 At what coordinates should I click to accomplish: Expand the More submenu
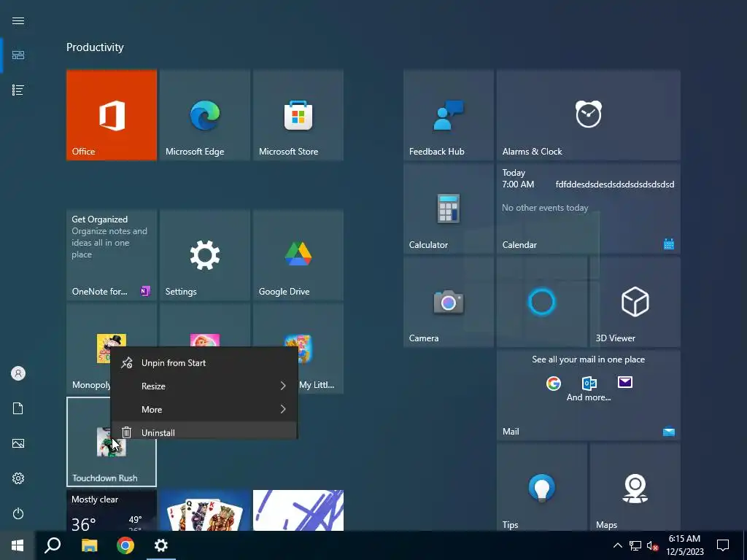tap(204, 410)
